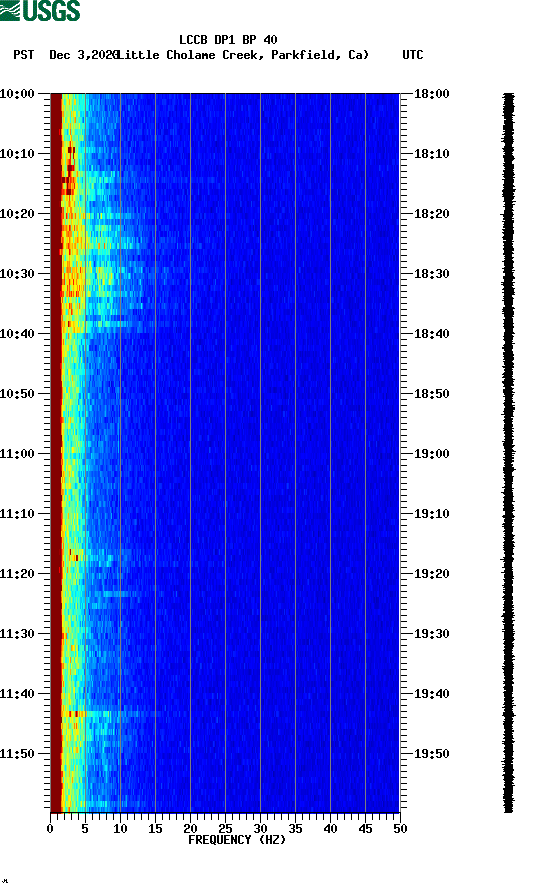Click the '18:10' UTC time label

431,154
